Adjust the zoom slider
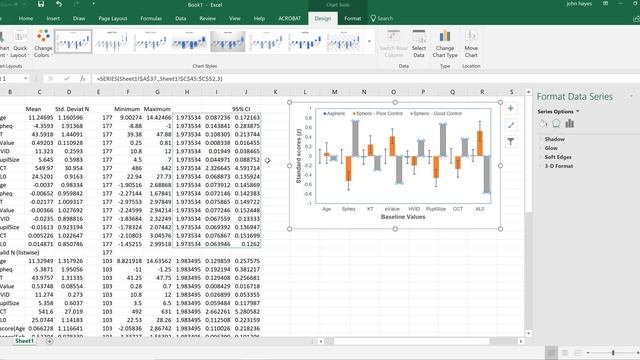 613,353
